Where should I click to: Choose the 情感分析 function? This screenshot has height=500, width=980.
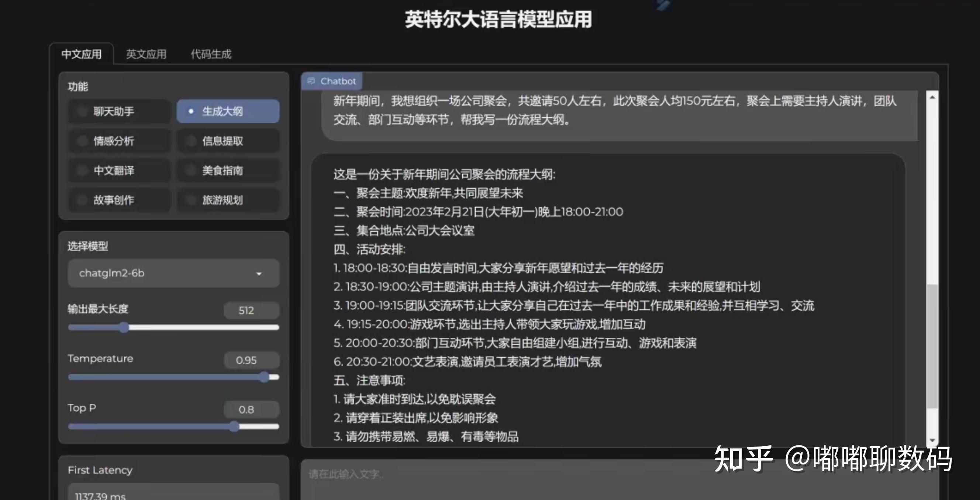click(x=119, y=141)
